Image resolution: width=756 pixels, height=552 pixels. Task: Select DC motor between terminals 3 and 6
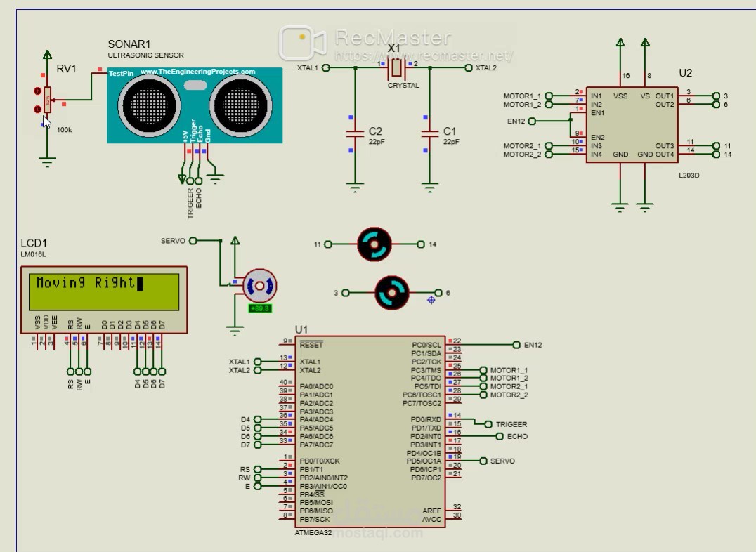tap(392, 293)
